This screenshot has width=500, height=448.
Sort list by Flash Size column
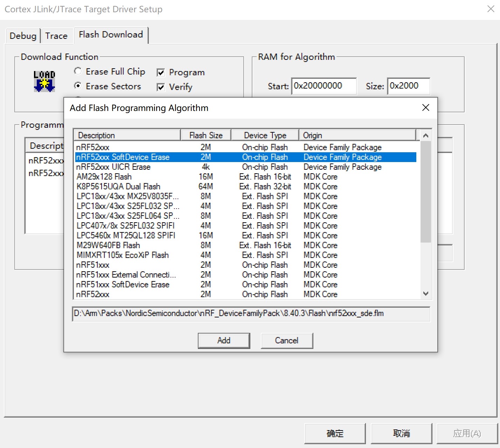(x=206, y=135)
